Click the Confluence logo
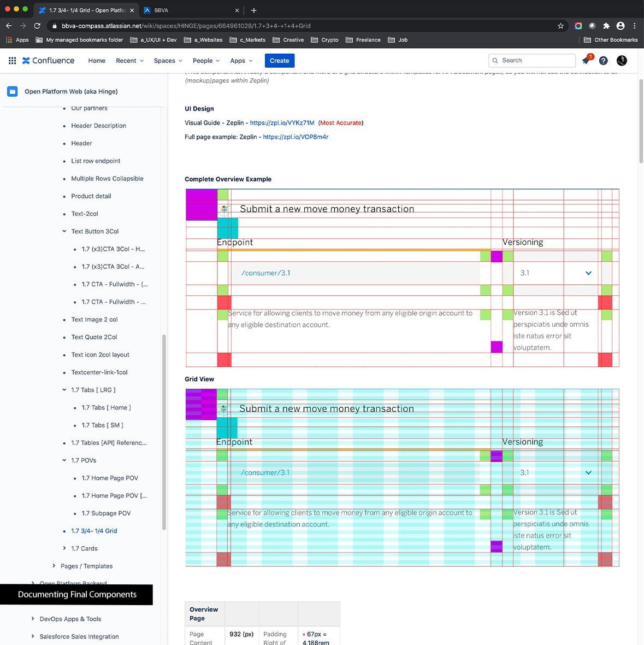Image resolution: width=644 pixels, height=645 pixels. pos(48,61)
